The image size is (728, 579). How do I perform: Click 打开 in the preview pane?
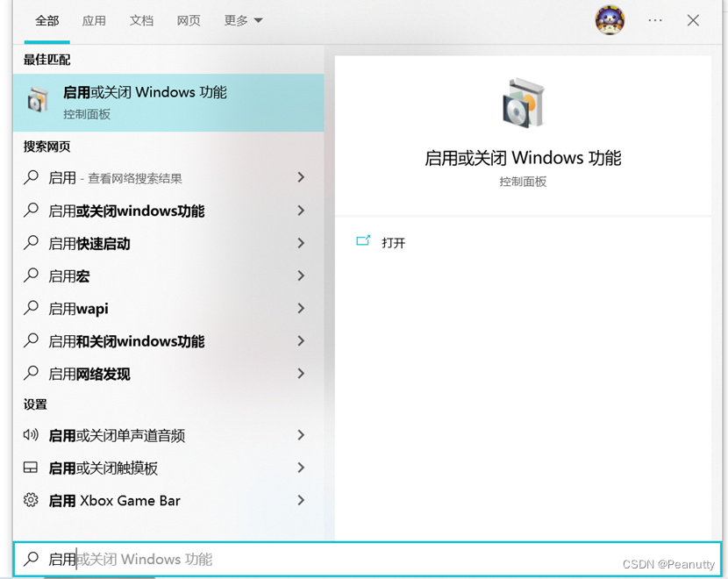click(x=393, y=243)
